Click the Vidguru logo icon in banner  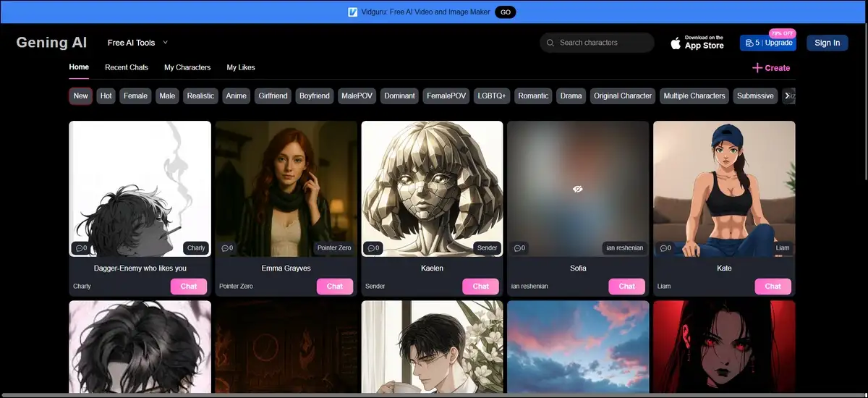tap(353, 12)
